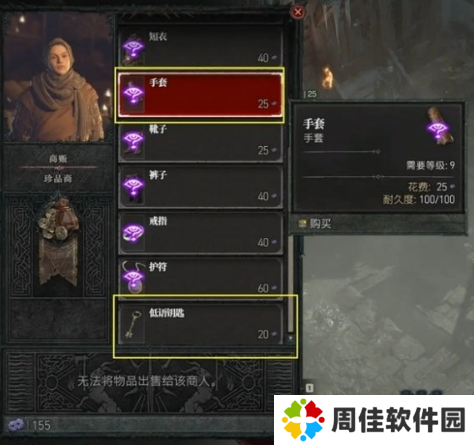Click the coin pouch vendor emblem
This screenshot has height=445, width=474.
(58, 242)
